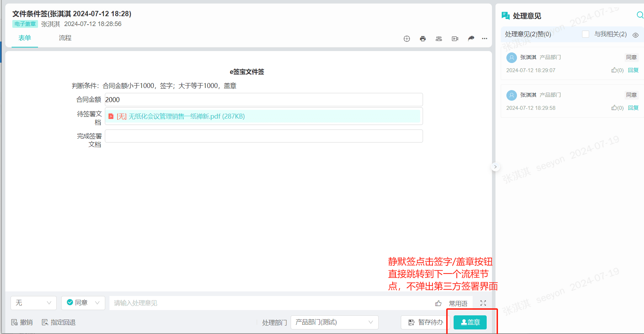
Task: Click the e签宝文件签 form title
Action: click(x=247, y=72)
